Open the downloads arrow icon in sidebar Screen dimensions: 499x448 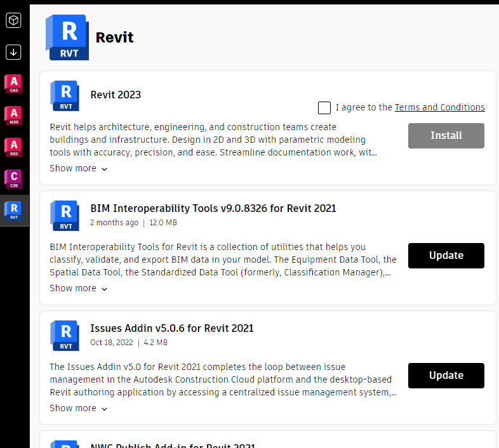coord(13,52)
